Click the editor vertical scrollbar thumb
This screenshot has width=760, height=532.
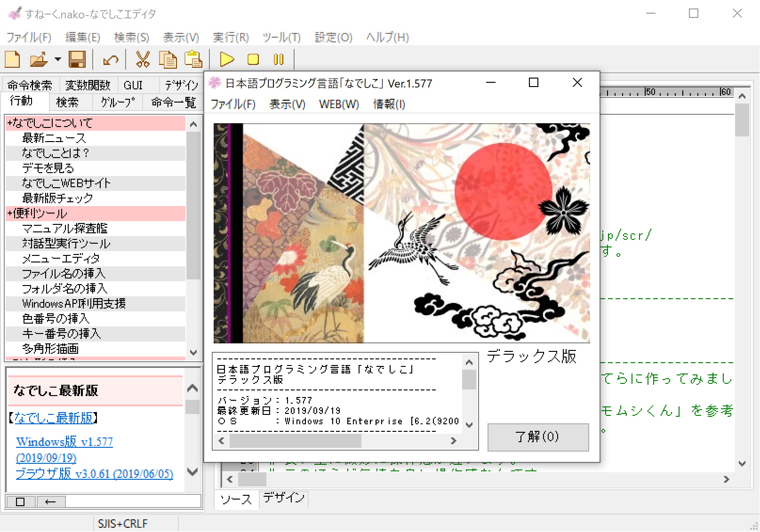(742, 120)
